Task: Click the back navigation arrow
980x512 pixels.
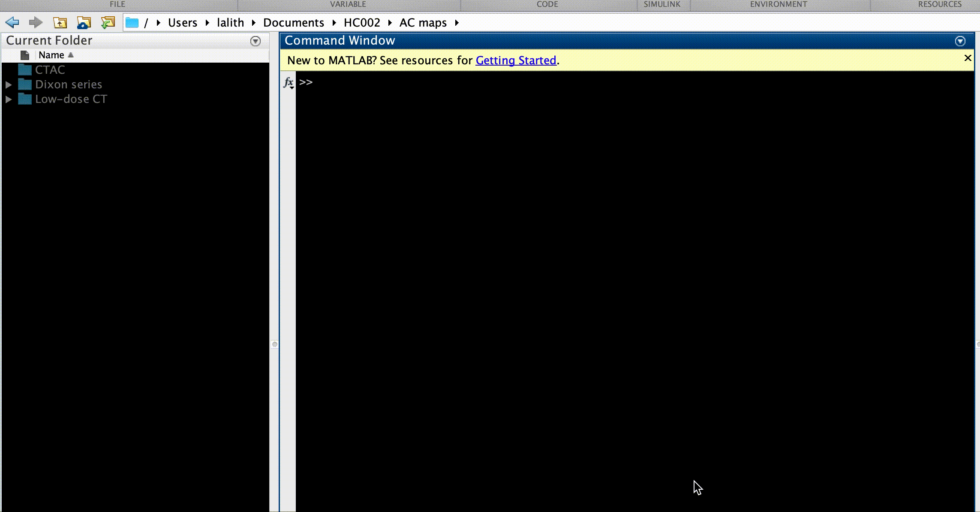Action: tap(12, 22)
